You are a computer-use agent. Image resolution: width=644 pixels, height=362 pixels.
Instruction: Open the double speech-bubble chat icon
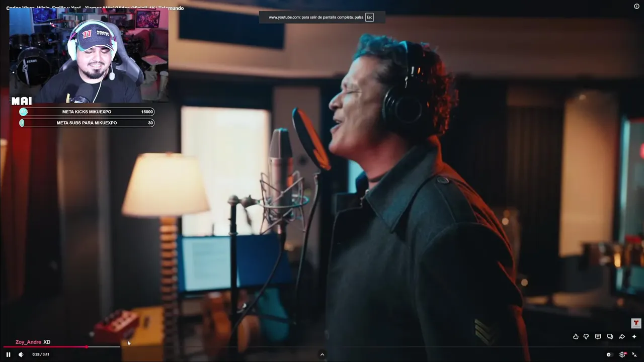(610, 336)
